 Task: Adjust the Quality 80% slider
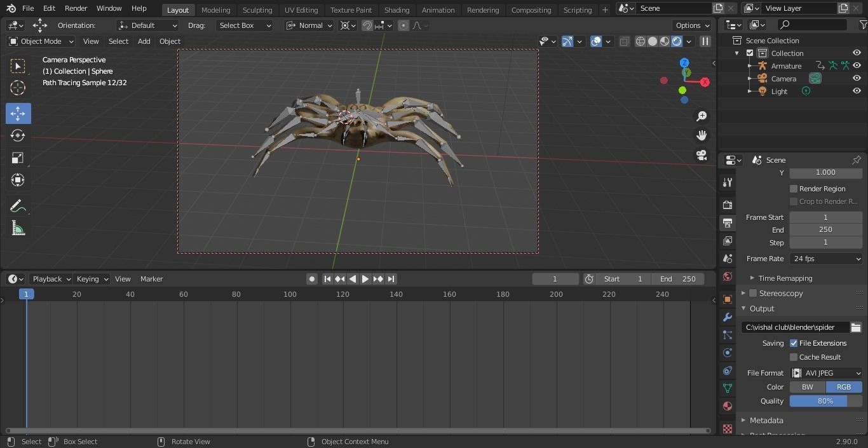[825, 401]
